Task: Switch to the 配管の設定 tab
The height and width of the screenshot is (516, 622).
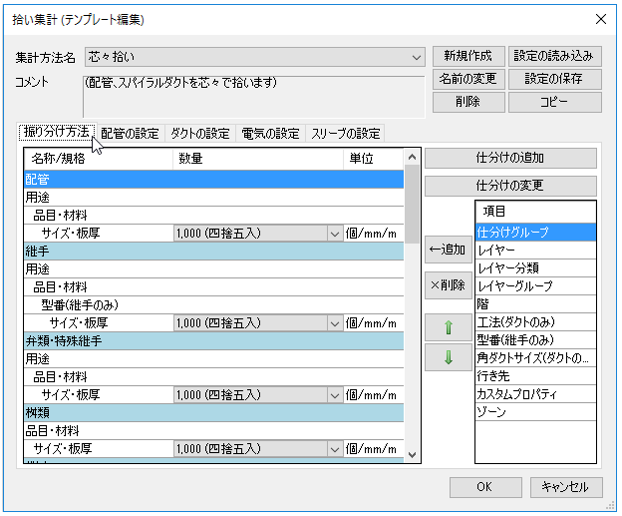Action: pyautogui.click(x=130, y=134)
